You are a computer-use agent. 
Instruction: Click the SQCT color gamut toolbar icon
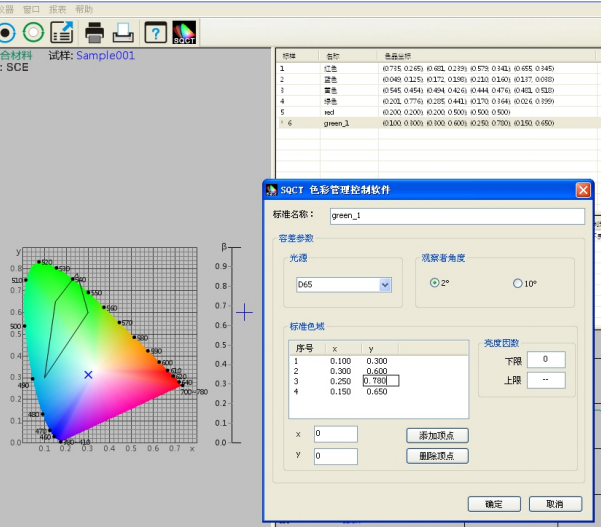[x=184, y=32]
